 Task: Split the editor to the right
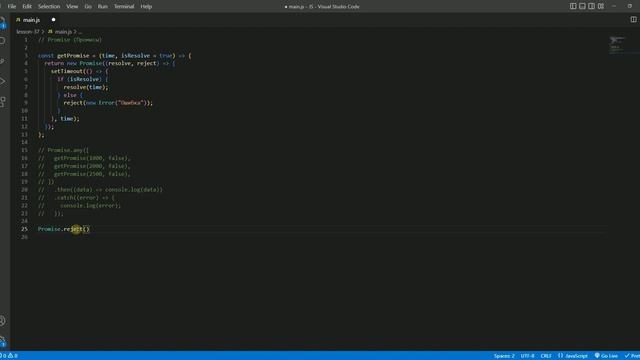point(633,20)
